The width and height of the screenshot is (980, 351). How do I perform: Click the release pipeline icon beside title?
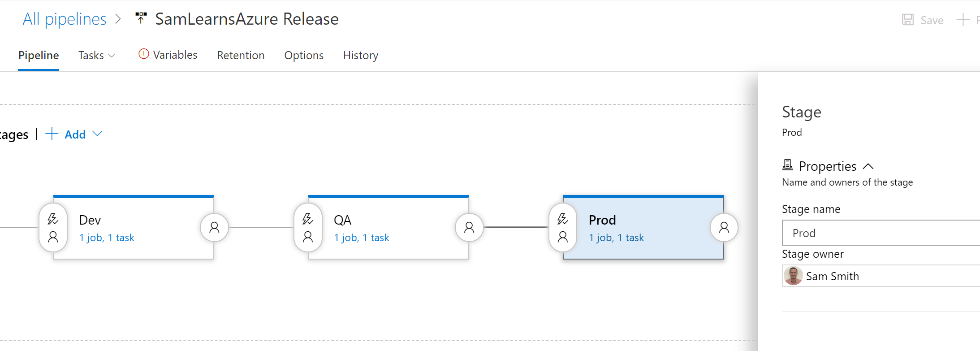click(x=141, y=18)
